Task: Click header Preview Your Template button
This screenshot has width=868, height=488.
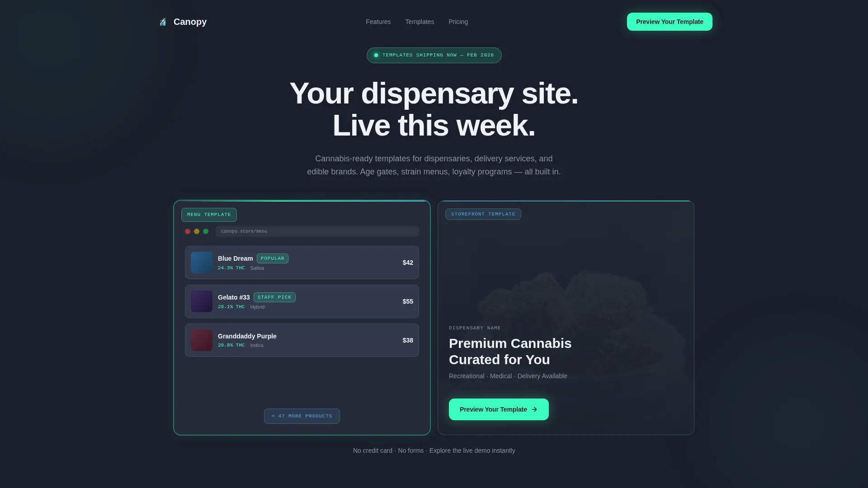Action: click(670, 22)
